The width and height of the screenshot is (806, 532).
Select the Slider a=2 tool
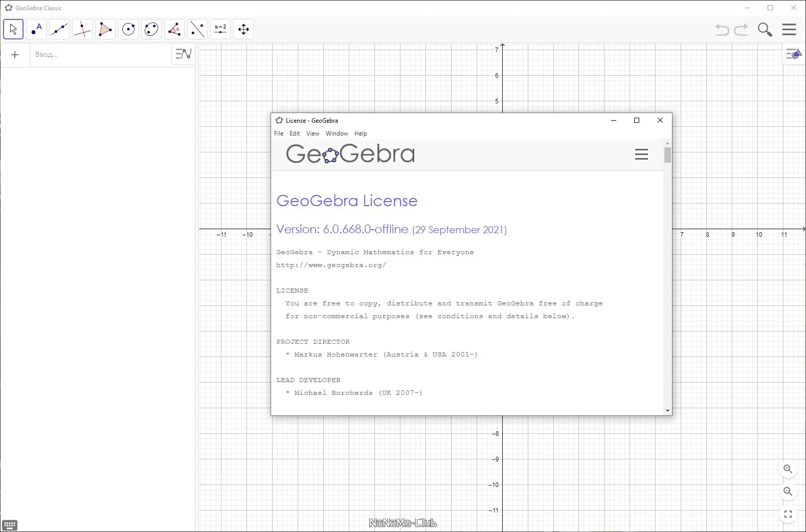click(x=220, y=29)
